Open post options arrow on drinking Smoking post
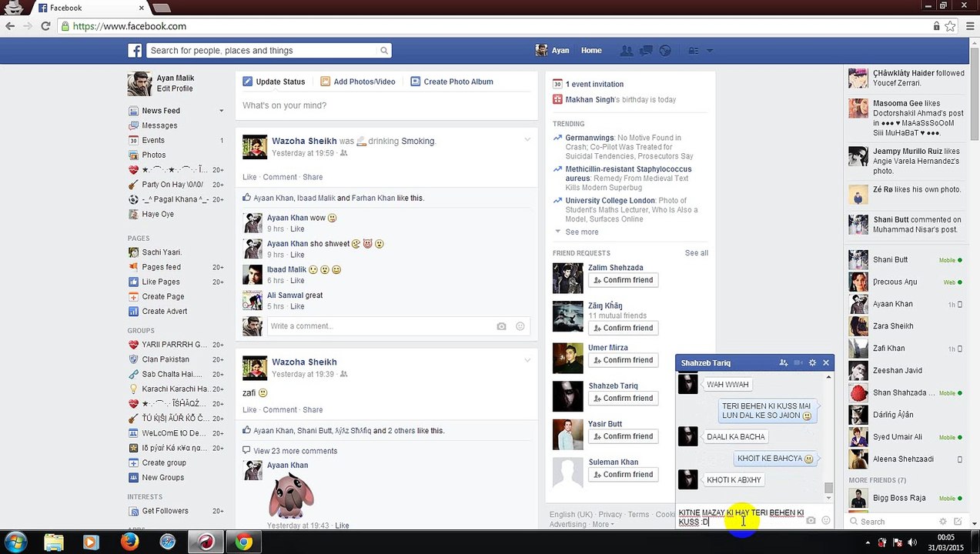Image resolution: width=980 pixels, height=554 pixels. tap(527, 139)
